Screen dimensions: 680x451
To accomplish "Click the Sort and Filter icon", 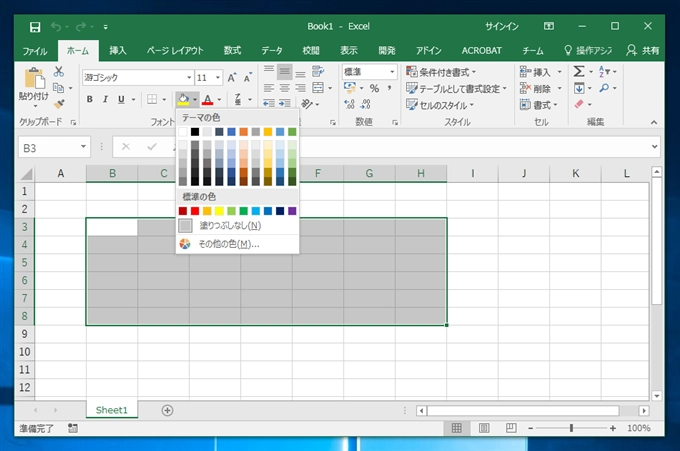I will pos(604,72).
